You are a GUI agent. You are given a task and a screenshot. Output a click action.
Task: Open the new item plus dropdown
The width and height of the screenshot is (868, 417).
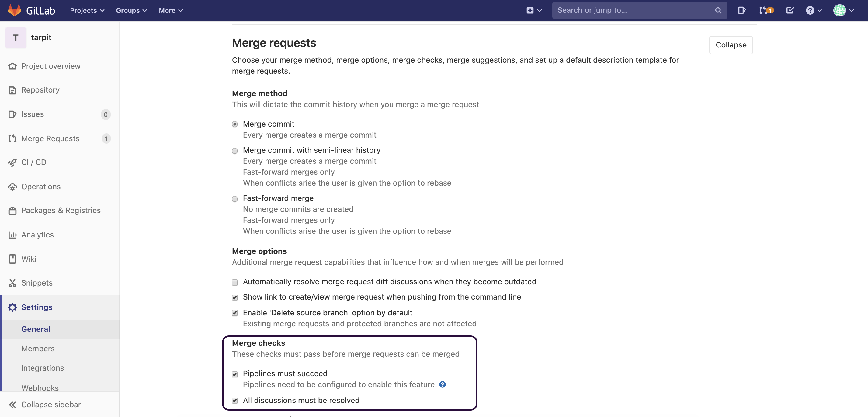click(x=533, y=10)
